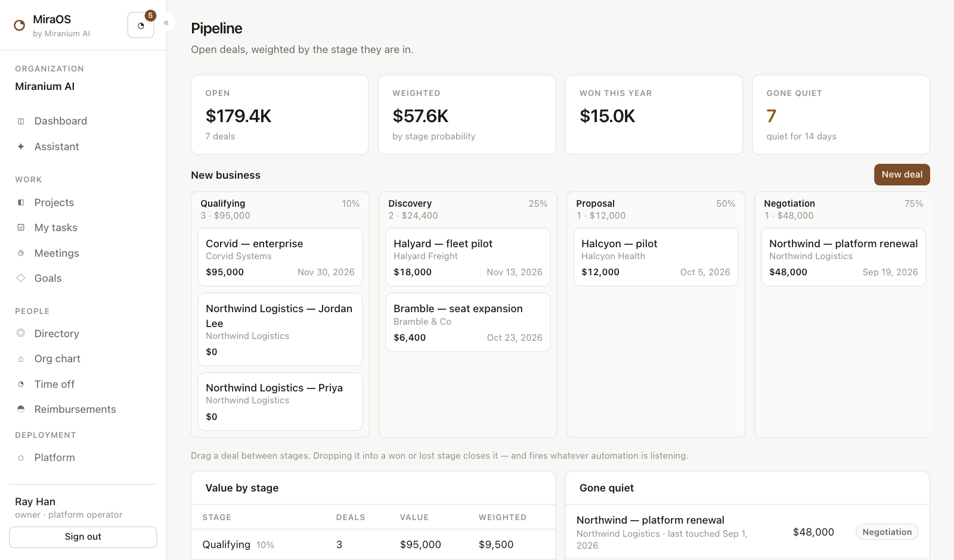Click the Gone quiet 7 stat card
Viewport: 954px width, 560px height.
click(841, 115)
